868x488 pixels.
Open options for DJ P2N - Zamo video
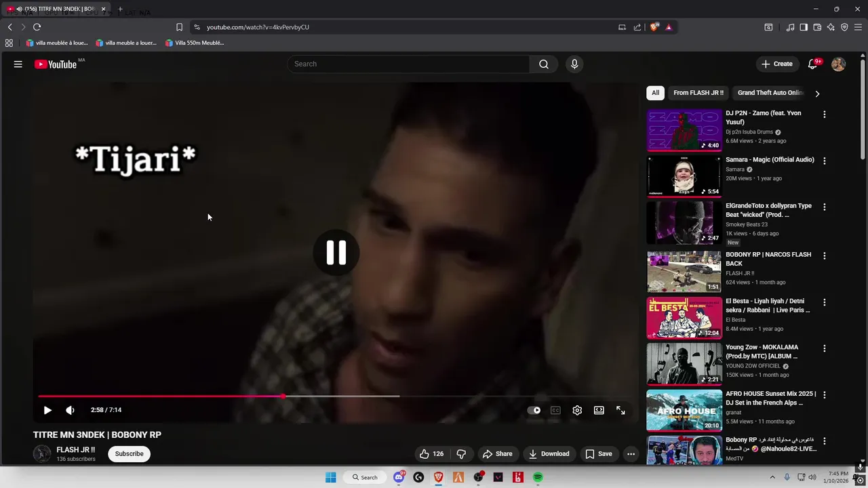point(825,115)
